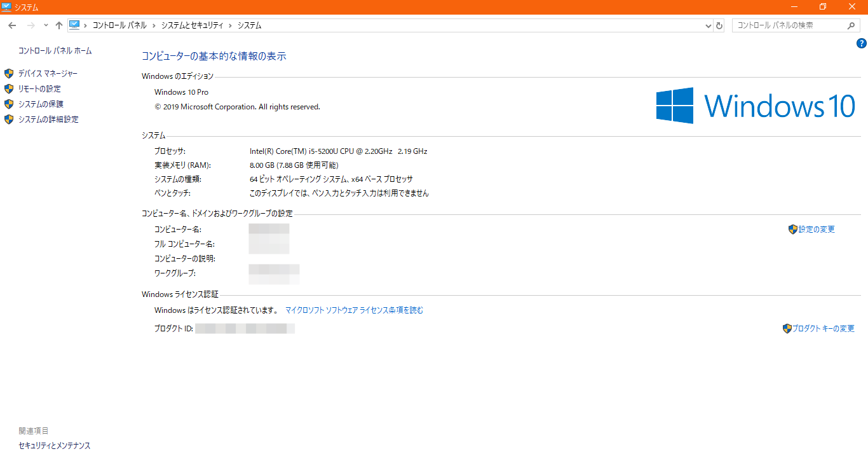Screen dimensions: 868x463
Task: Minimize the システム window
Action: pyautogui.click(x=794, y=7)
